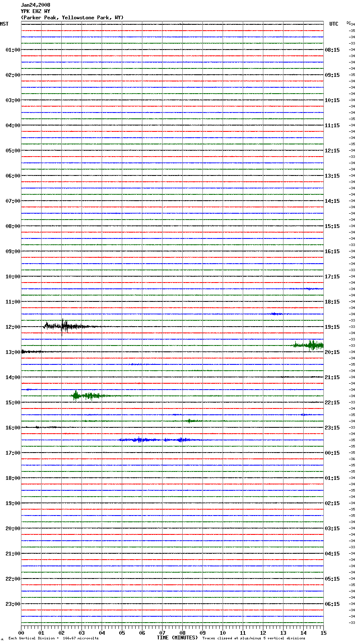This screenshot has width=357, height=644.
Task: Click the 02:15 UTC time label
Action: pos(332,503)
